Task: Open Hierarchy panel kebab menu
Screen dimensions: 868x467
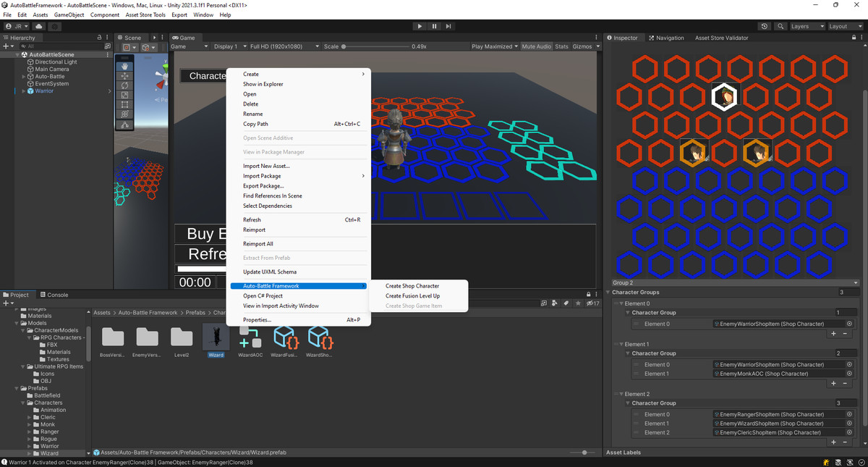Action: [x=108, y=38]
